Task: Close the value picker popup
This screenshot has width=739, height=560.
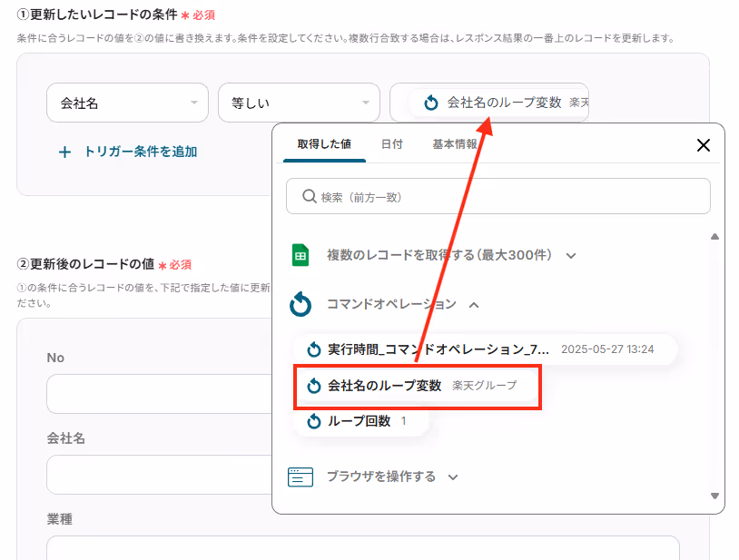Action: tap(704, 145)
